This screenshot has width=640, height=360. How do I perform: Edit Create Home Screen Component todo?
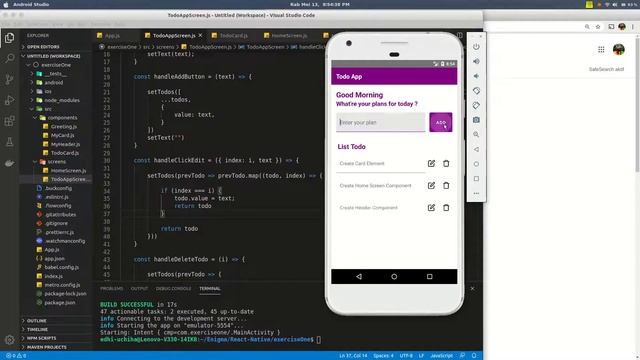pyautogui.click(x=431, y=185)
